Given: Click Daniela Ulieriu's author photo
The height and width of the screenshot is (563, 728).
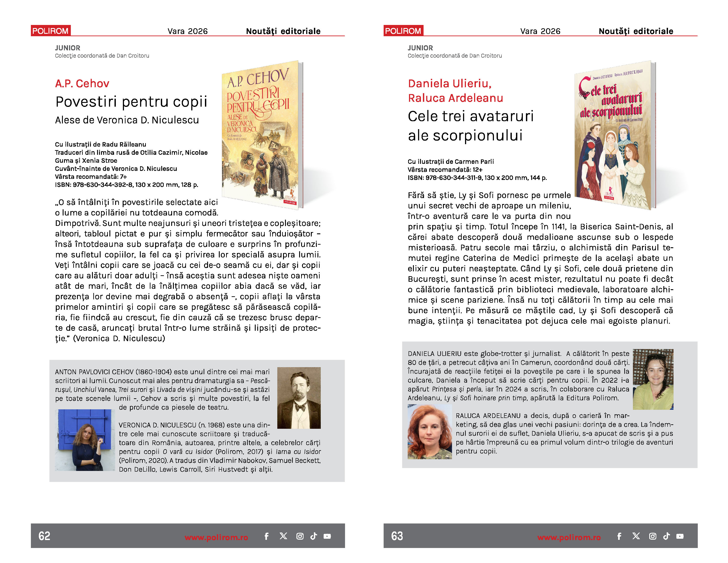Looking at the screenshot, I should point(653,379).
